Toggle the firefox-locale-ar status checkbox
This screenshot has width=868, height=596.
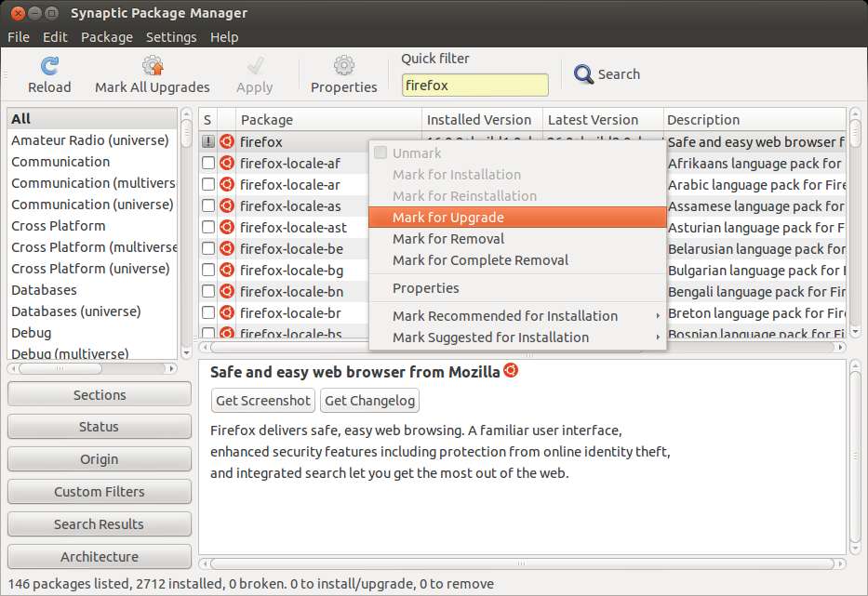(x=208, y=184)
